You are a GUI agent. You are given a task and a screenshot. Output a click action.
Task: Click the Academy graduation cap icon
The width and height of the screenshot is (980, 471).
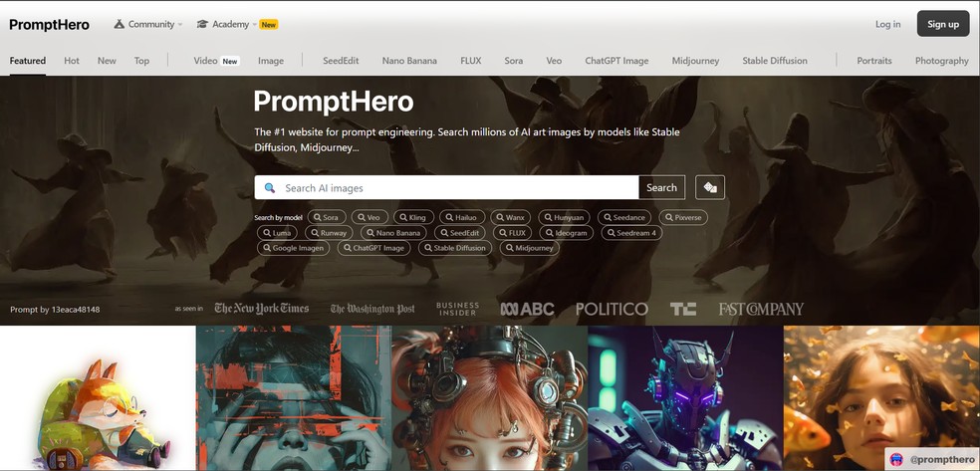pyautogui.click(x=202, y=24)
